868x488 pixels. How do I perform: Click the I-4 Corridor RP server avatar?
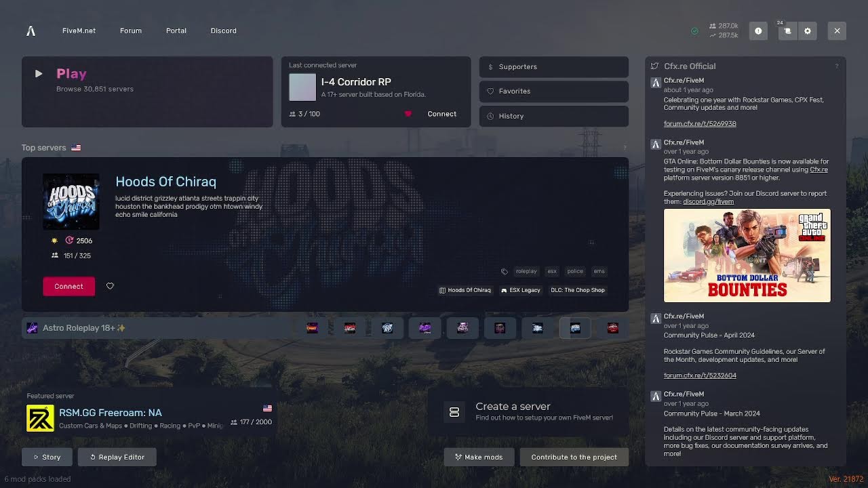point(302,87)
